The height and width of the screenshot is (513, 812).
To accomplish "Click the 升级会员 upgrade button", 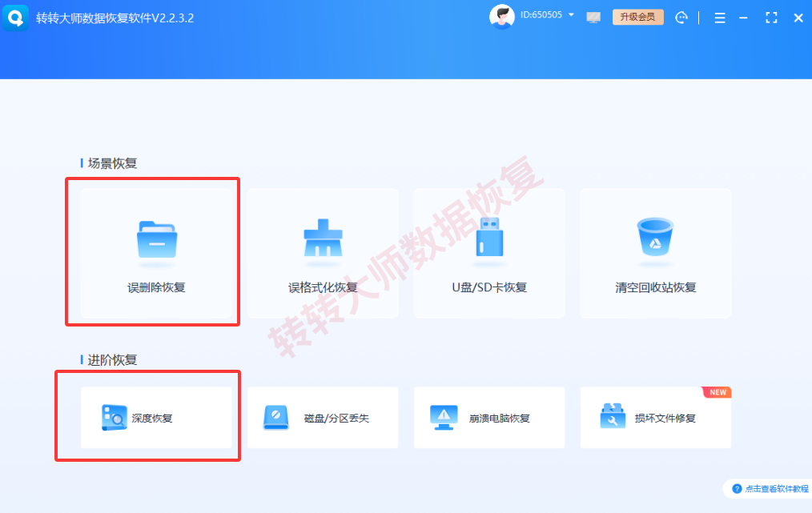I will click(638, 17).
